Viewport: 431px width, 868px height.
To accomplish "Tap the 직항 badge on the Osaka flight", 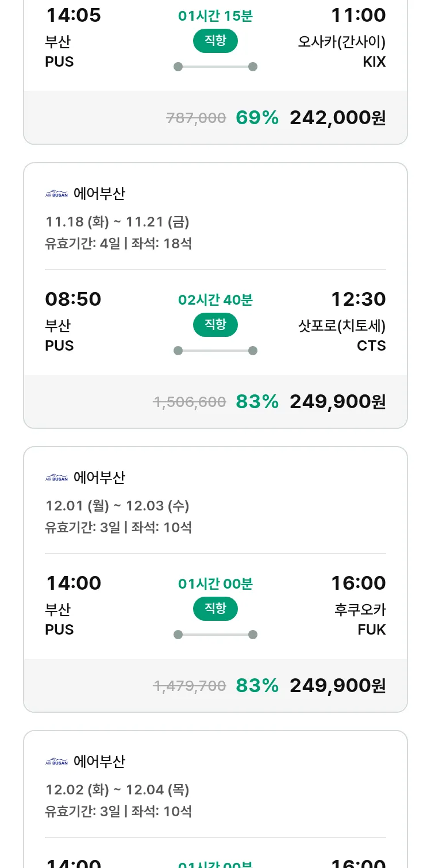I will coord(215,41).
